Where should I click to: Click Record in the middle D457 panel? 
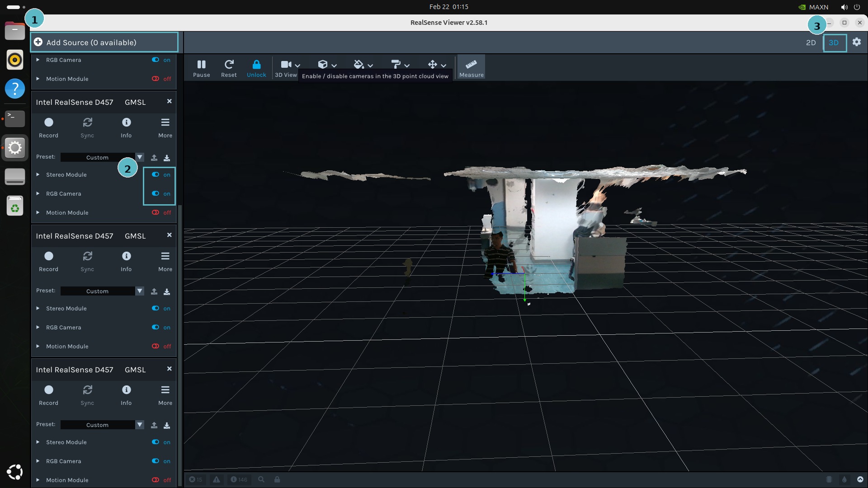tap(48, 261)
